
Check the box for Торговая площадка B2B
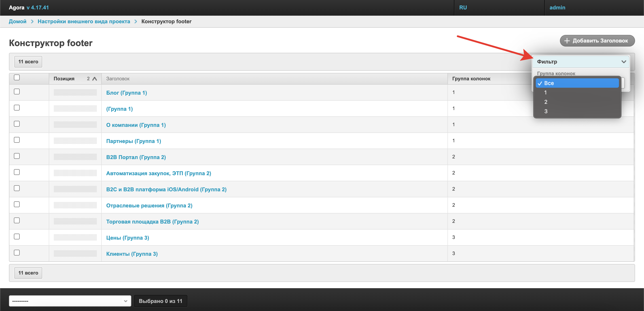point(17,220)
